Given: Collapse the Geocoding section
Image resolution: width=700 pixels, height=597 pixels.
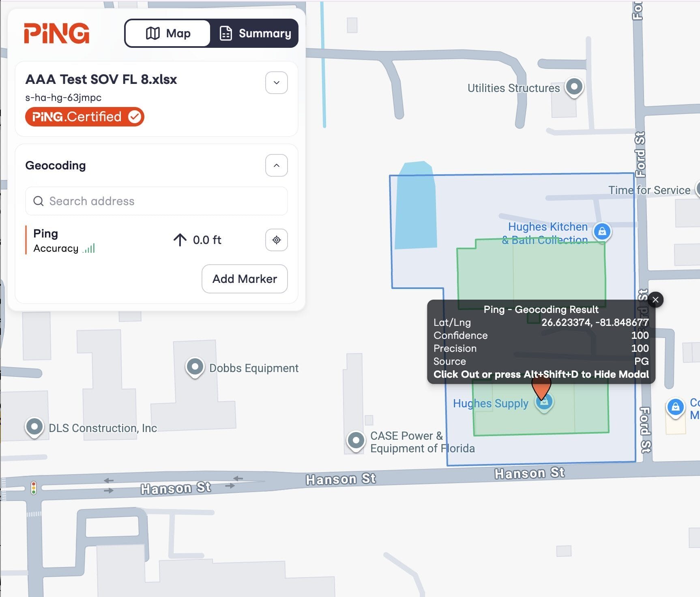Looking at the screenshot, I should (276, 165).
